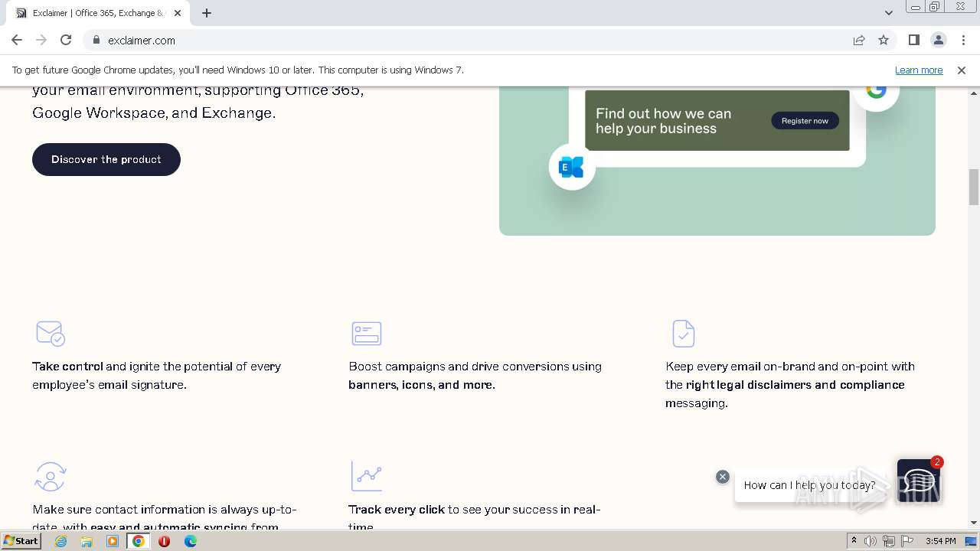This screenshot has height=551, width=980.
Task: Open Opera from the taskbar
Action: point(165,541)
